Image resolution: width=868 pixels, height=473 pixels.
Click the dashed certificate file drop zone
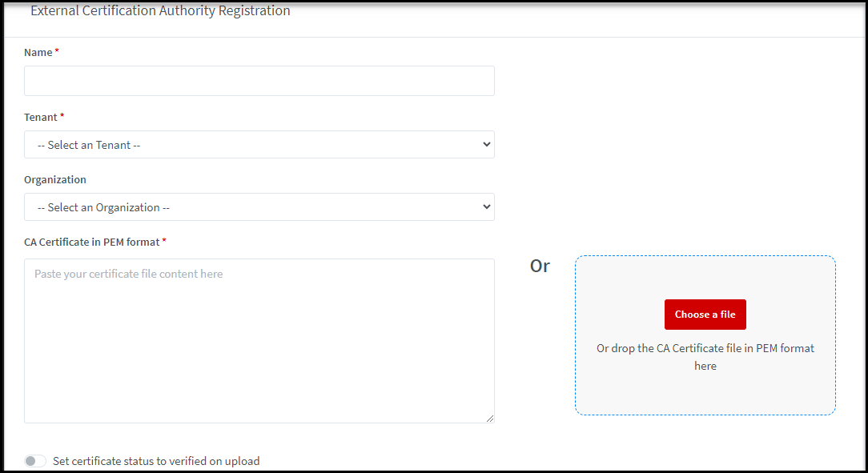point(705,394)
